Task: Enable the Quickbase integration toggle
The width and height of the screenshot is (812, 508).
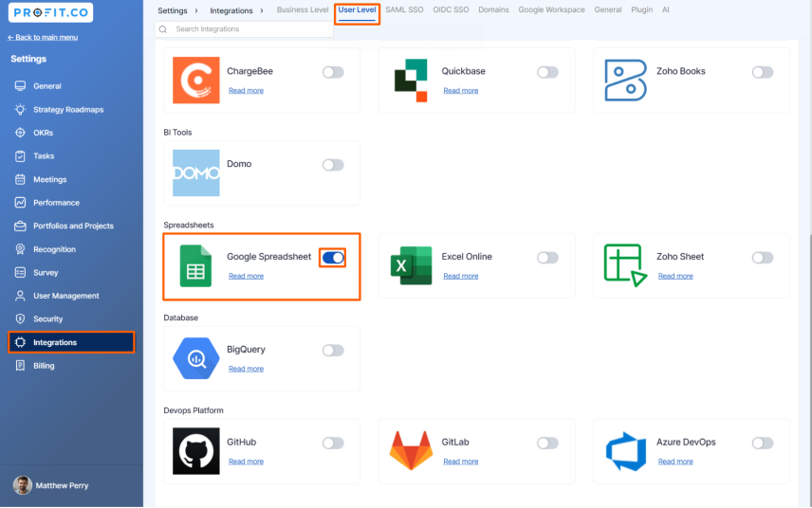Action: click(547, 72)
